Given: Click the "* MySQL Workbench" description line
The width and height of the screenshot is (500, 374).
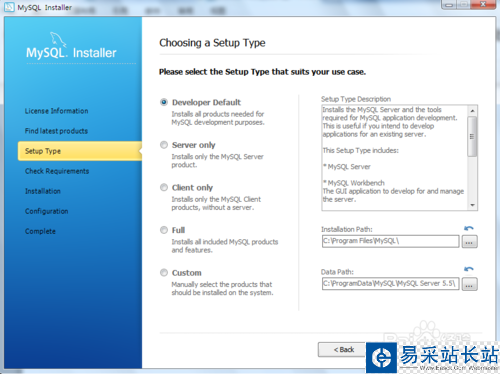Looking at the screenshot, I should (x=354, y=183).
